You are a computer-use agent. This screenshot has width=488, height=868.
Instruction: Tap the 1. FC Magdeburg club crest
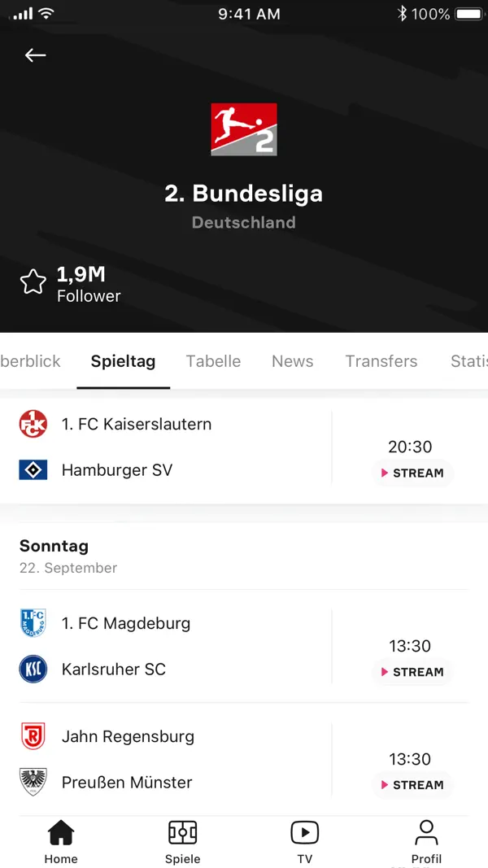33,623
